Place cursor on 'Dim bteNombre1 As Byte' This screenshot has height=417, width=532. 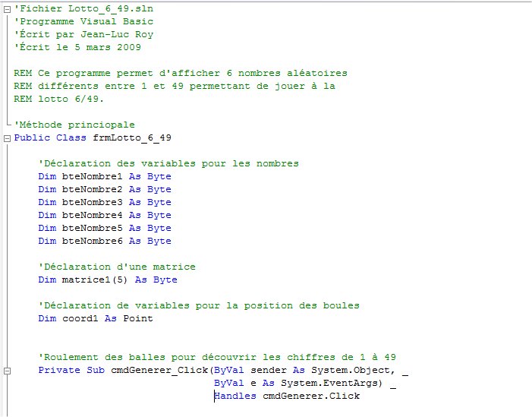click(105, 176)
